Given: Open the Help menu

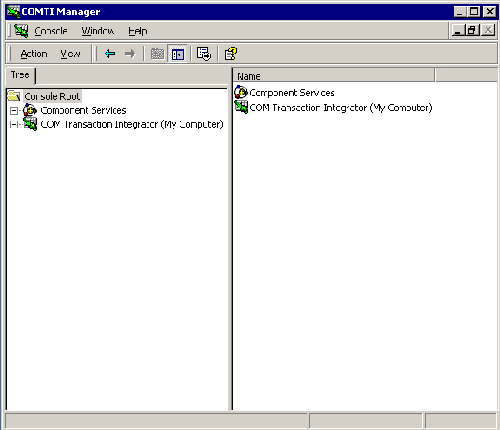Looking at the screenshot, I should tap(138, 31).
